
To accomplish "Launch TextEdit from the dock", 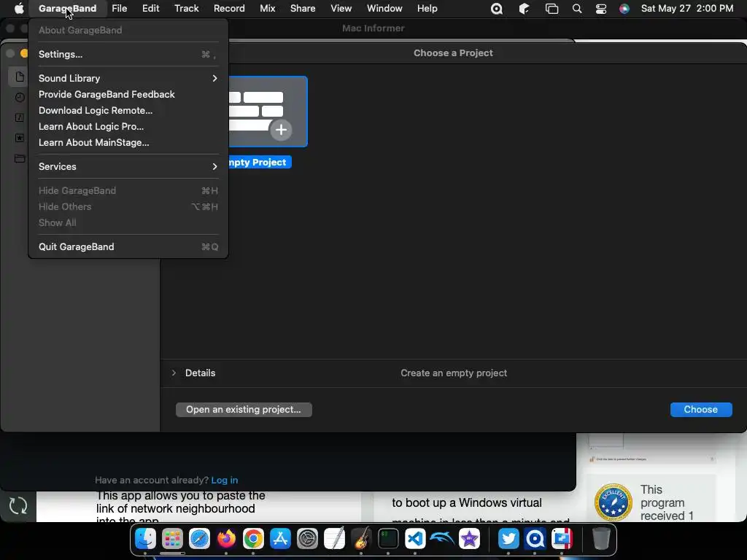I will click(x=334, y=539).
